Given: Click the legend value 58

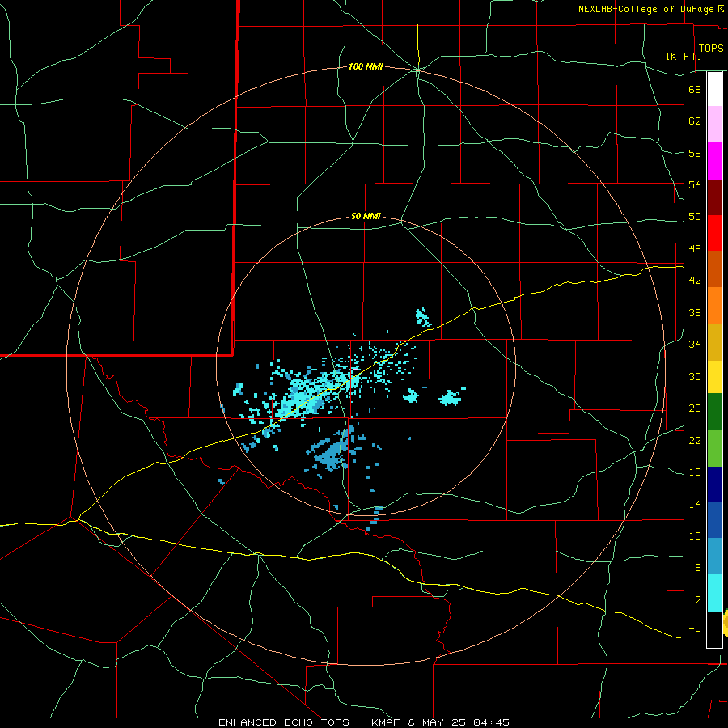Looking at the screenshot, I should 695,153.
